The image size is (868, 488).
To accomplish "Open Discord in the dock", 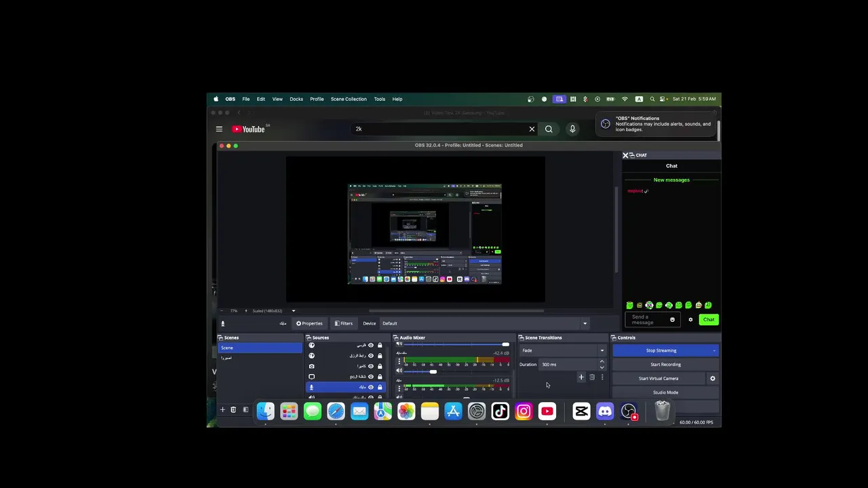I will (605, 411).
